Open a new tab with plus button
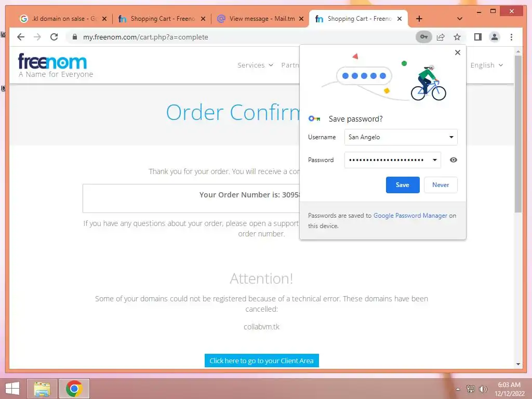 tap(419, 19)
